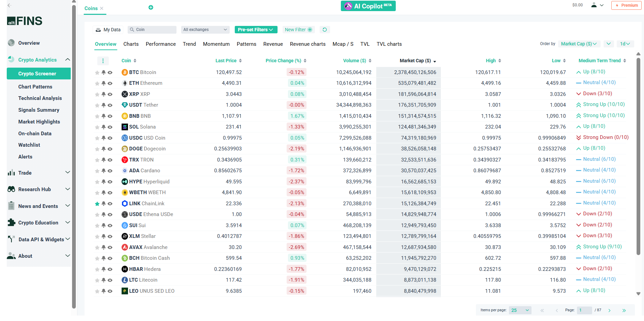Go to the last page using double-arrow
This screenshot has height=321, width=644.
click(624, 310)
